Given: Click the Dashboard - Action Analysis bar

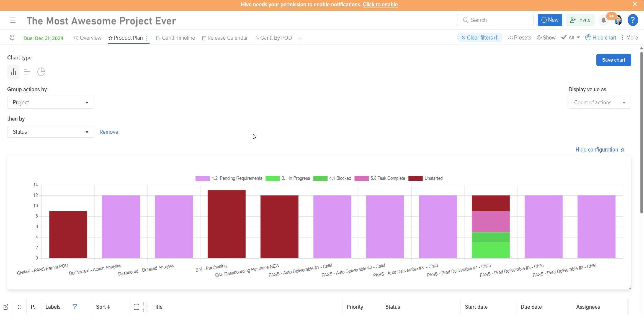Looking at the screenshot, I should [x=121, y=227].
